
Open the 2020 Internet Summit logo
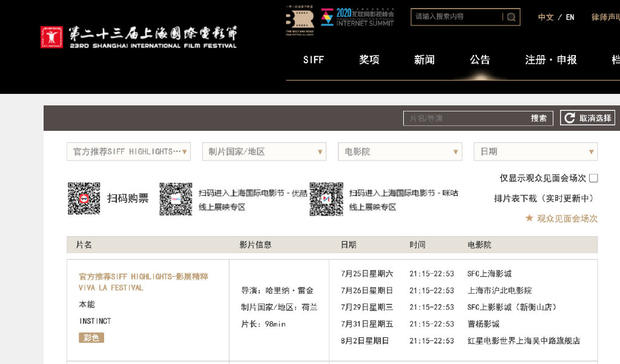(357, 17)
